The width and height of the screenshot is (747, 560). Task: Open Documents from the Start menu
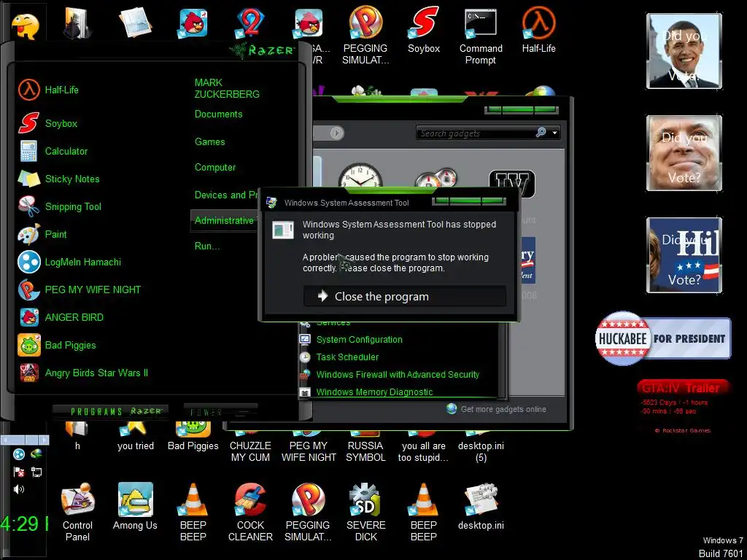(x=219, y=114)
